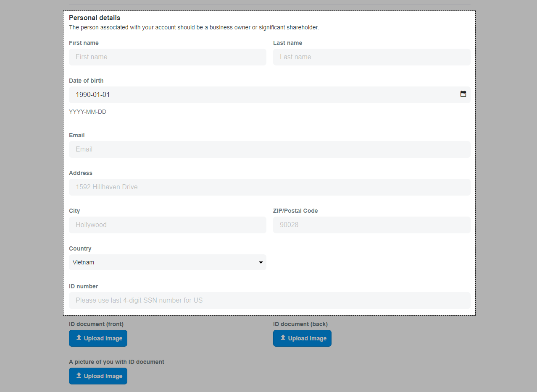Click the City field showing Hollywood placeholder
The image size is (537, 392).
[167, 225]
